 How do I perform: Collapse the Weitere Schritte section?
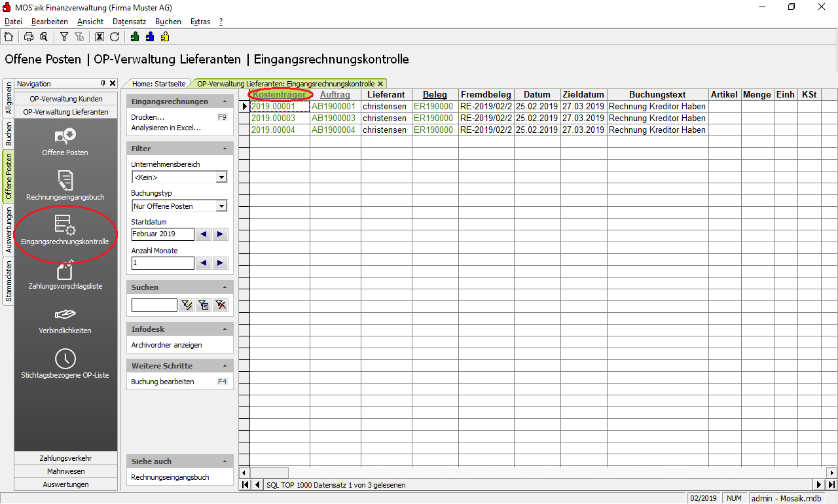(x=225, y=366)
